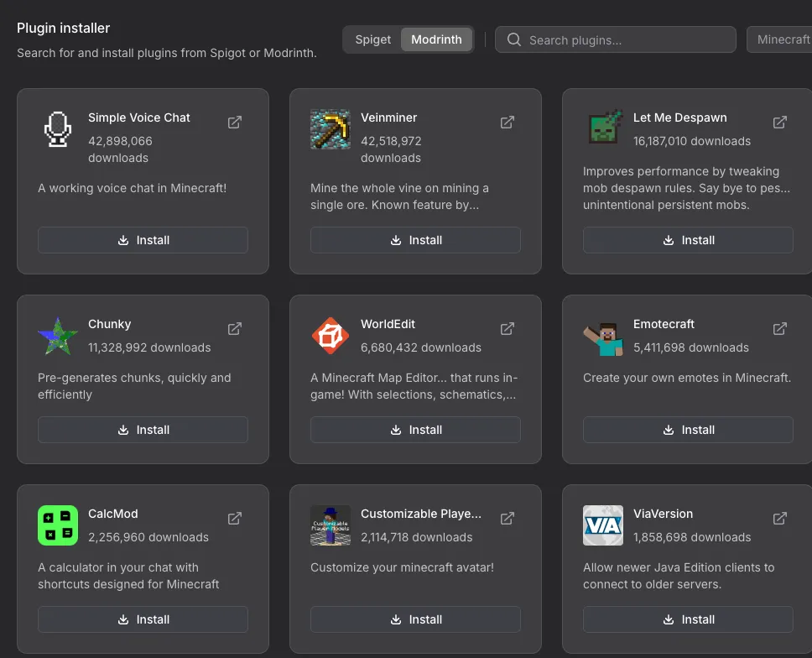Install the ViaVersion plugin
This screenshot has height=658, width=812.
click(x=688, y=619)
